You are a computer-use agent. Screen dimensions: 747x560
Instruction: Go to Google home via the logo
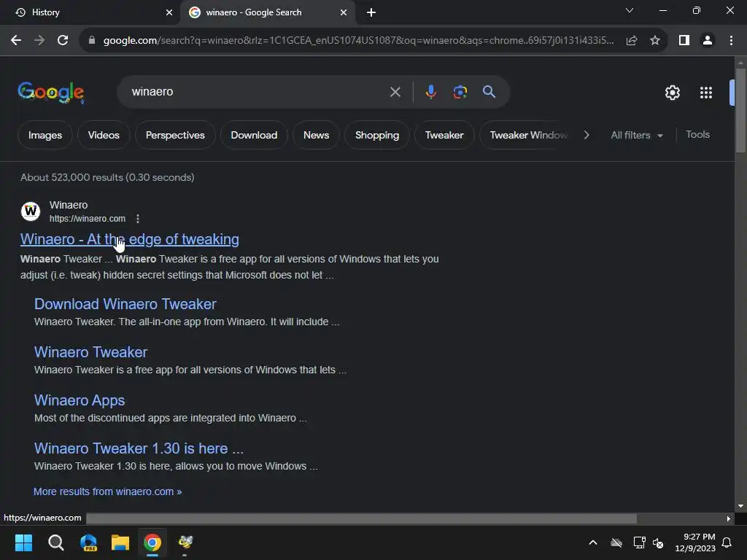pos(51,93)
